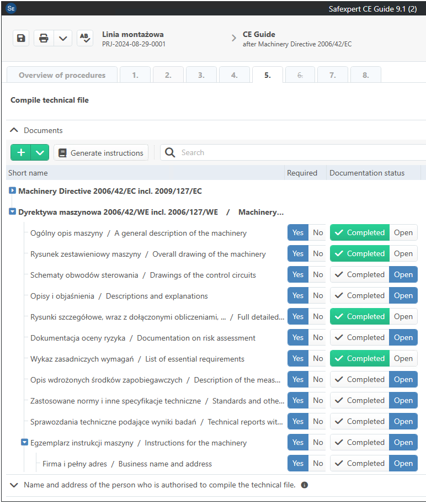
Task: Mark Dokumentacja oceny ryzyka as Completed
Action: (x=360, y=338)
